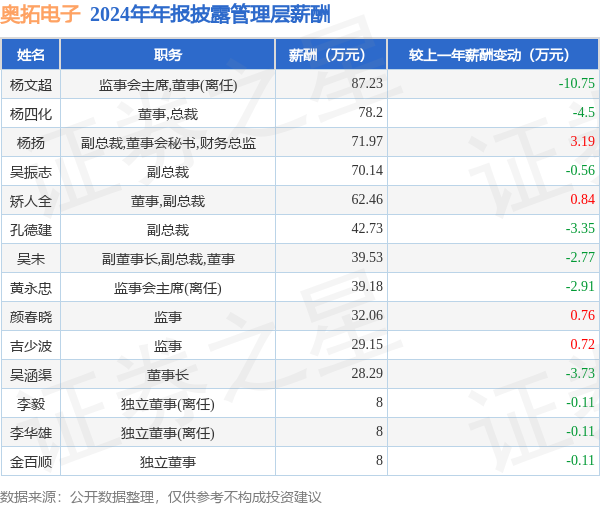This screenshot has height=506, width=600.
Task: Click the position 董事,总裁
Action: 168,114
